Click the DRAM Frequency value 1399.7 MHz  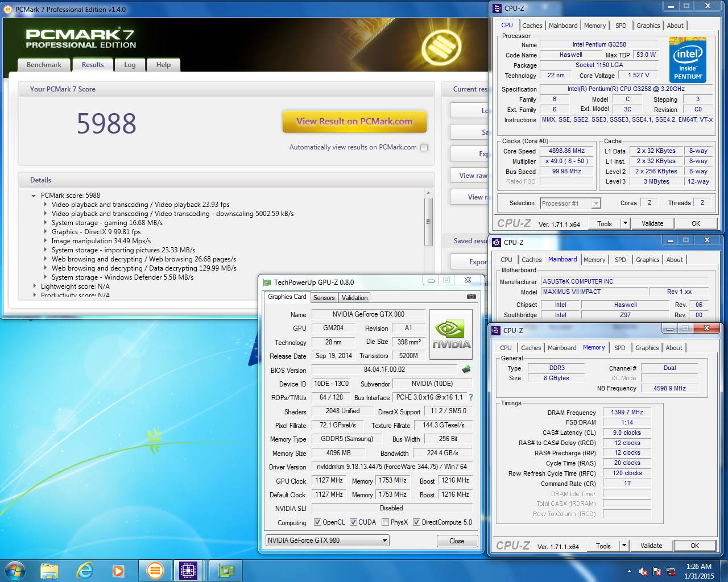coord(627,413)
